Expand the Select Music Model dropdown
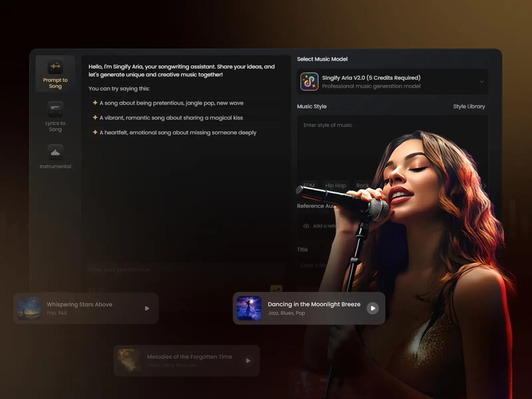 [481, 82]
